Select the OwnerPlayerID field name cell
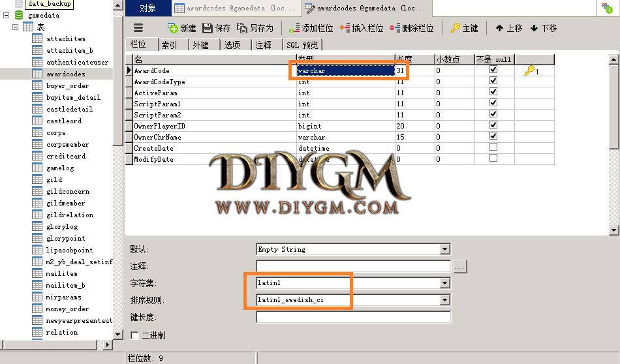Viewport: 620px width, 364px height. pos(214,126)
